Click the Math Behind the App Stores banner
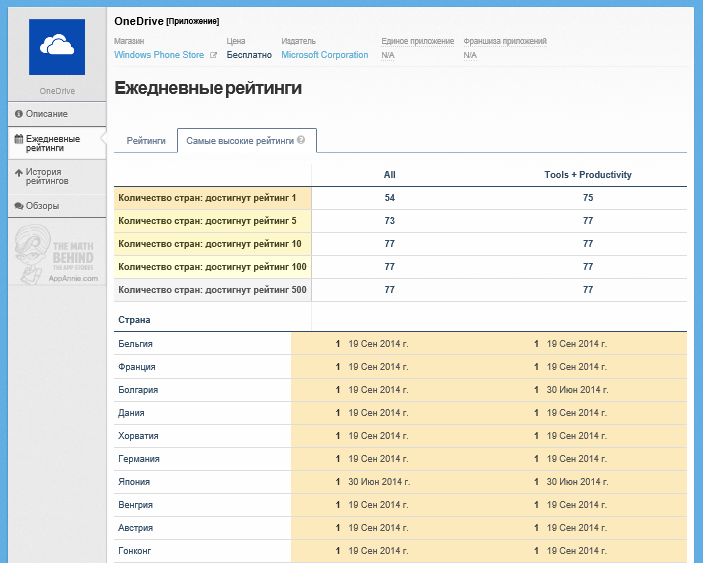 coord(57,254)
